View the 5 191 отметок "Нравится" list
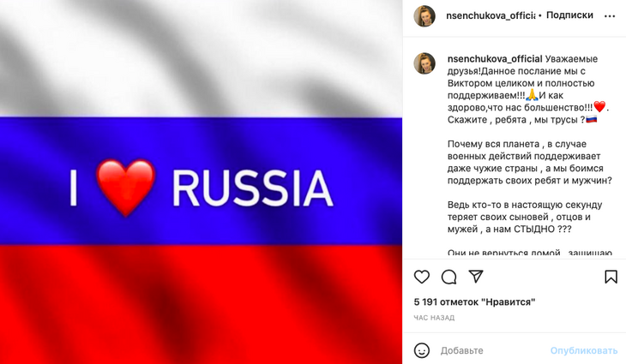The image size is (626, 364). 473,301
